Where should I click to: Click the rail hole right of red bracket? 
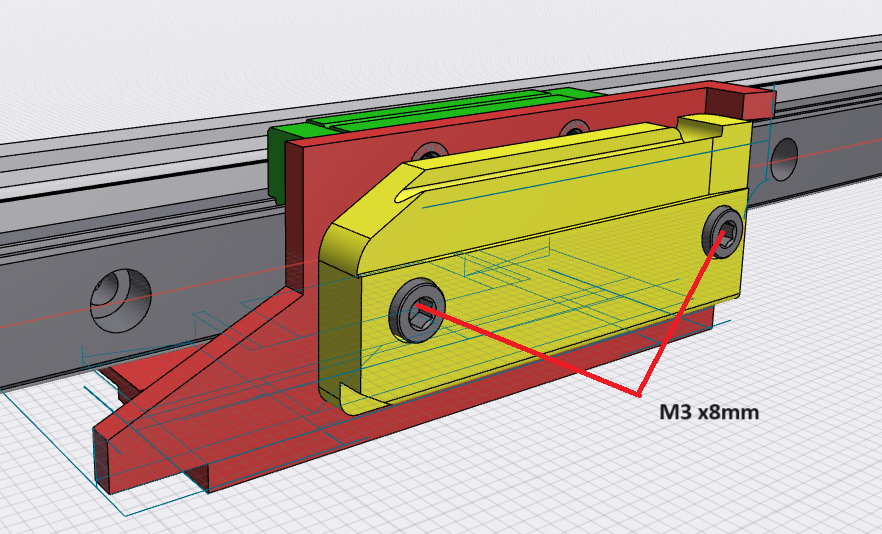(783, 154)
